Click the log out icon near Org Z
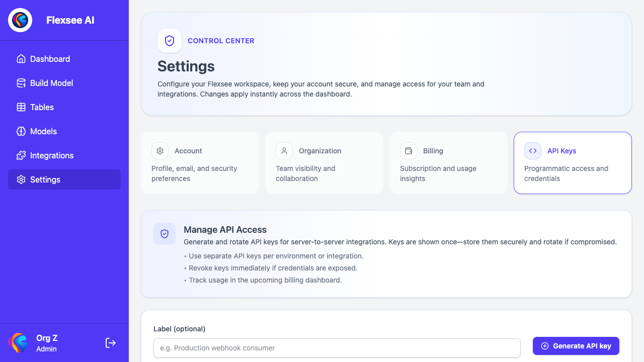This screenshot has width=644, height=362. pos(111,342)
